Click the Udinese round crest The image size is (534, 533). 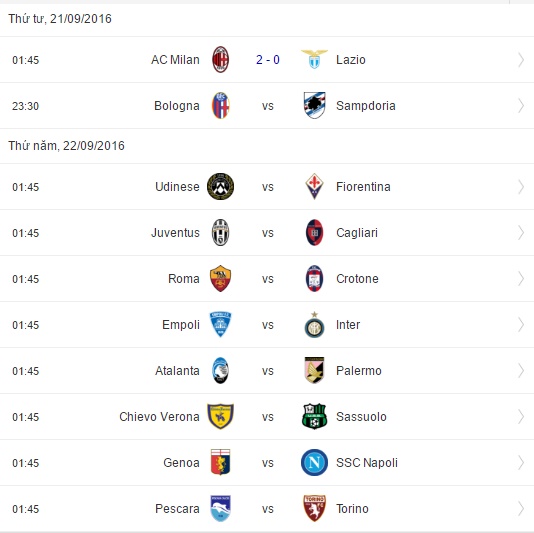click(x=220, y=187)
